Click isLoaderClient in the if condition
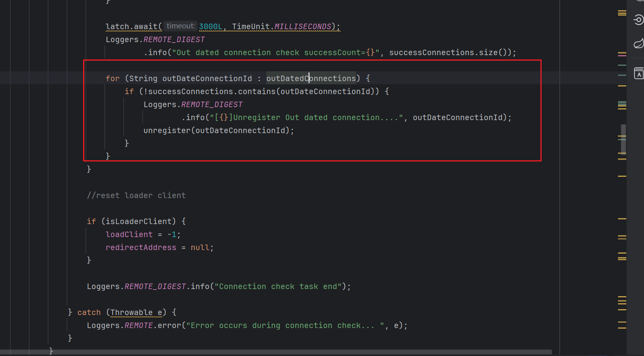 [139, 221]
